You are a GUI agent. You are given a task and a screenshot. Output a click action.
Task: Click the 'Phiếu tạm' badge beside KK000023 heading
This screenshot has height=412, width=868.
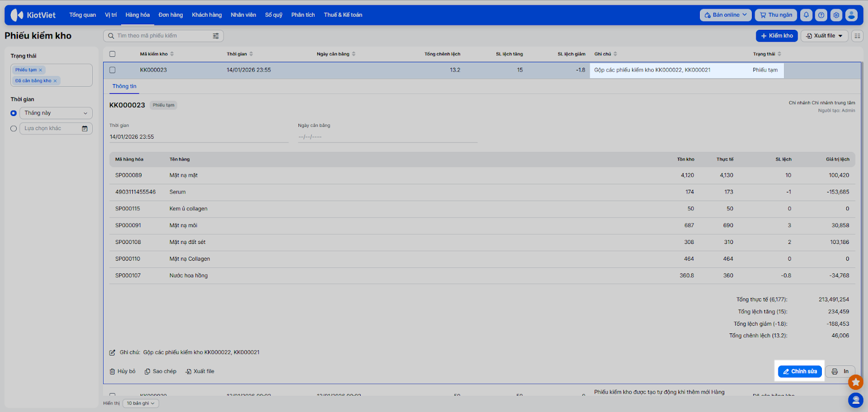click(163, 105)
